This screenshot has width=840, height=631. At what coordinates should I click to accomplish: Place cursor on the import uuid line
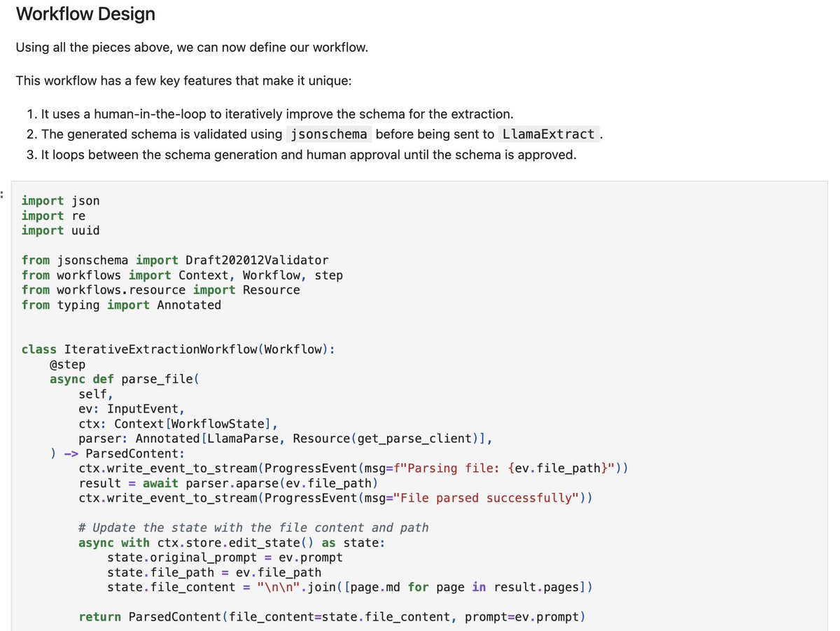pyautogui.click(x=61, y=230)
